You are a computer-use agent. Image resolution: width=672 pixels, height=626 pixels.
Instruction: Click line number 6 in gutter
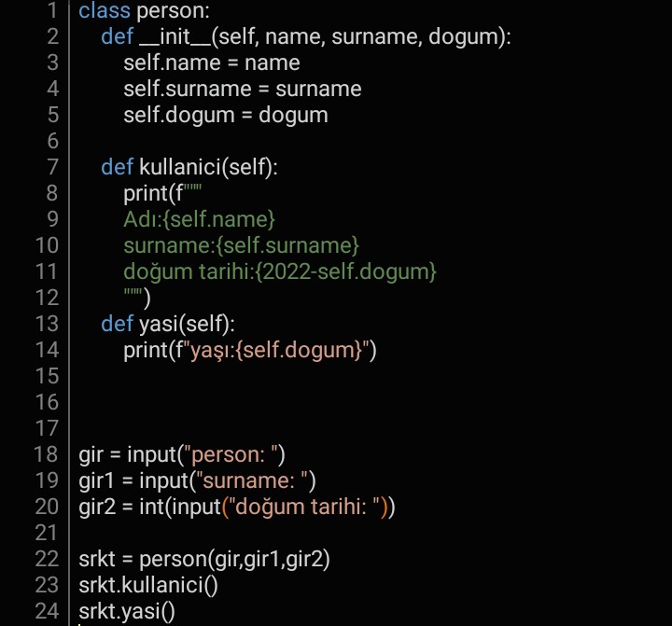(52, 141)
